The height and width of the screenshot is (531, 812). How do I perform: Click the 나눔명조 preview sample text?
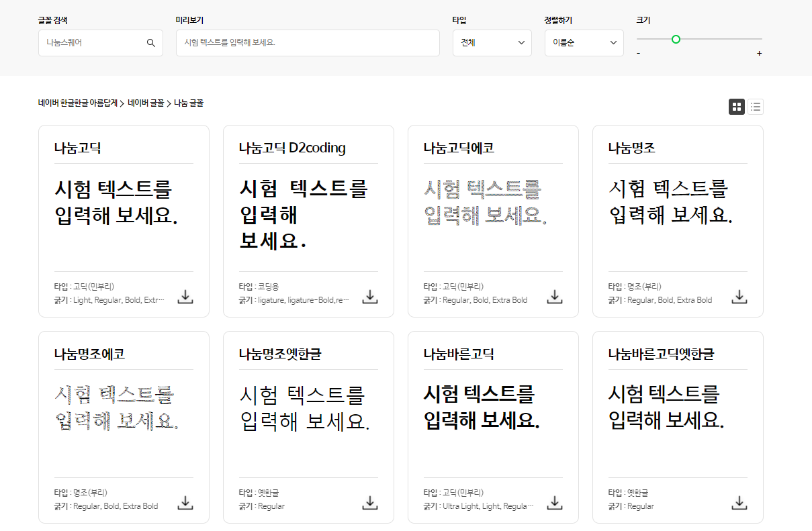click(x=670, y=202)
